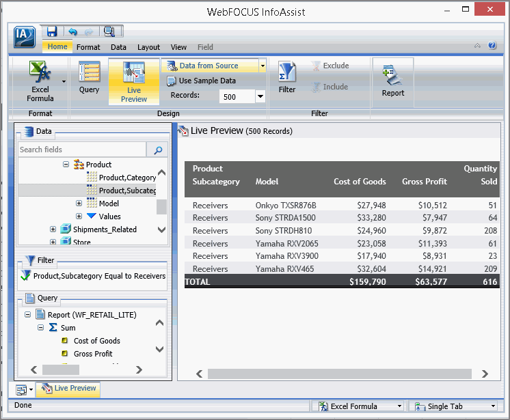Collapse the Sum node
The height and width of the screenshot is (420, 510).
click(x=40, y=327)
